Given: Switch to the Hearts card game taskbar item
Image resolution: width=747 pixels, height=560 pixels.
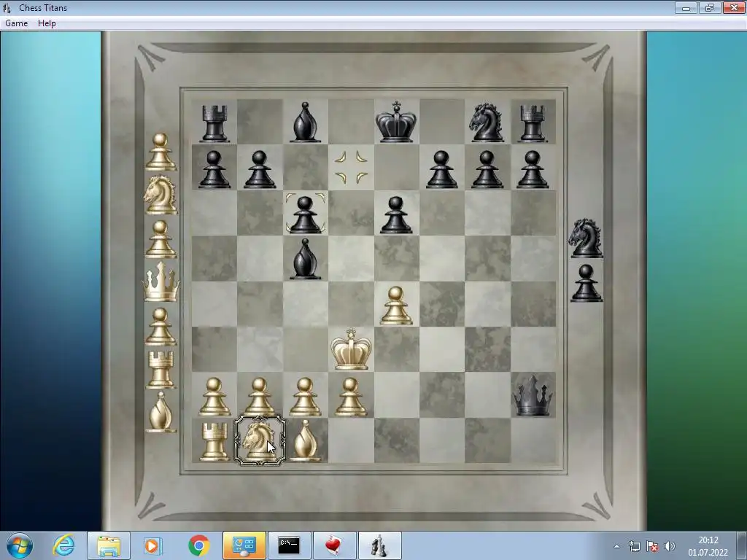Looking at the screenshot, I should (x=334, y=545).
